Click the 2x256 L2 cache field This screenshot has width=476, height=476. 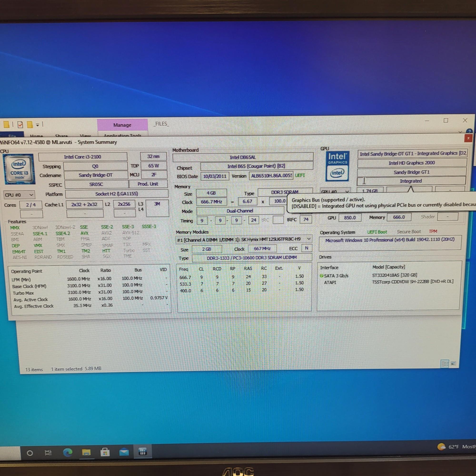tap(124, 204)
